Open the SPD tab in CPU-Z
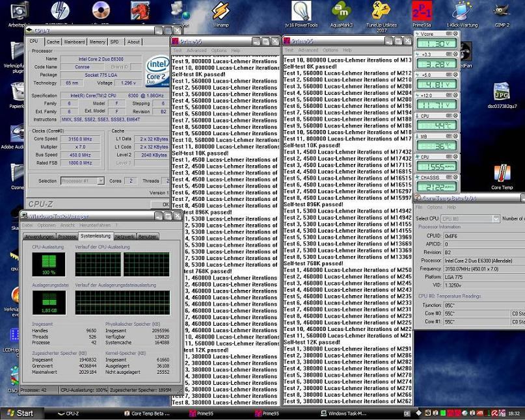This screenshot has width=525, height=420. 114,42
